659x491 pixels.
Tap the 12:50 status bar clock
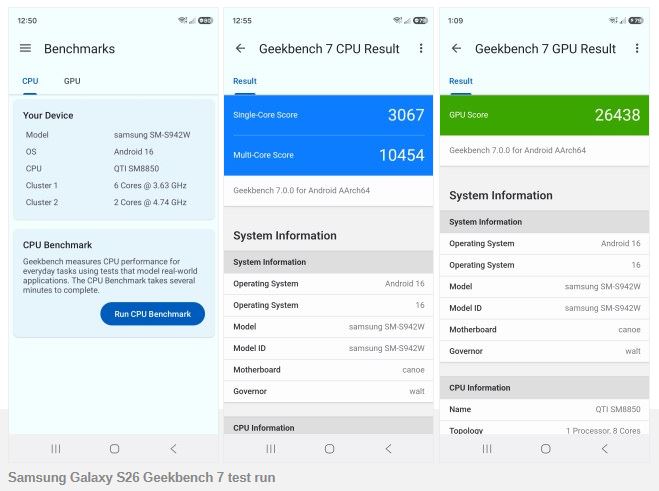27,21
